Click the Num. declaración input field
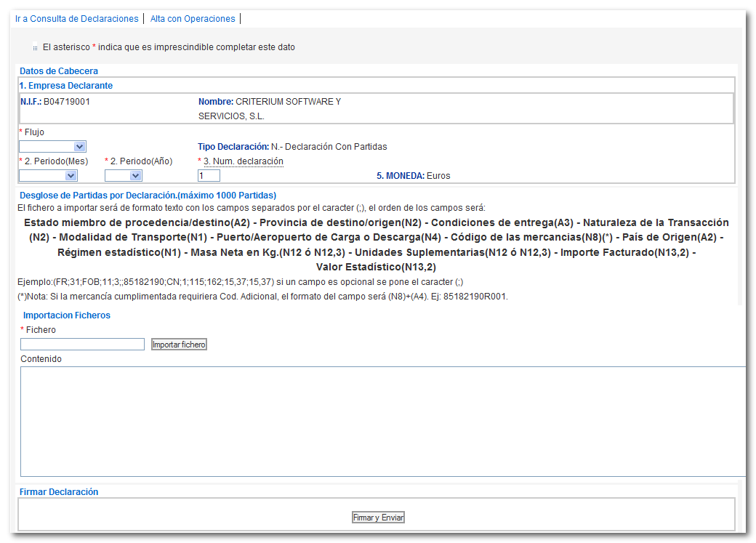The width and height of the screenshot is (756, 543). tap(209, 175)
